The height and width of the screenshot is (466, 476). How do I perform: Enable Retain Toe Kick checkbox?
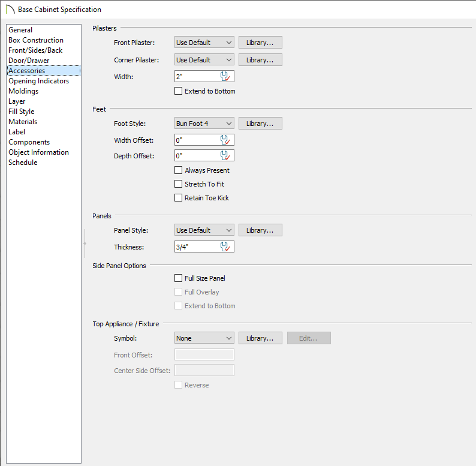click(178, 198)
